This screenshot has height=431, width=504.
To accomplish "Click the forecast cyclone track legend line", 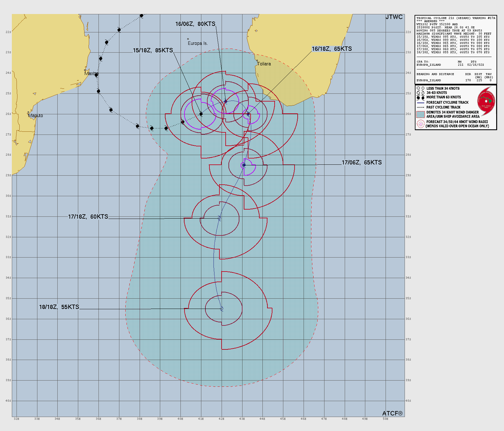I will tap(421, 102).
